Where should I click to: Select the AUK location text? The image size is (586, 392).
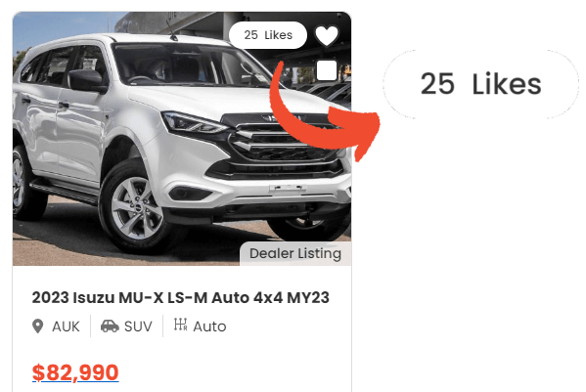[x=66, y=327]
